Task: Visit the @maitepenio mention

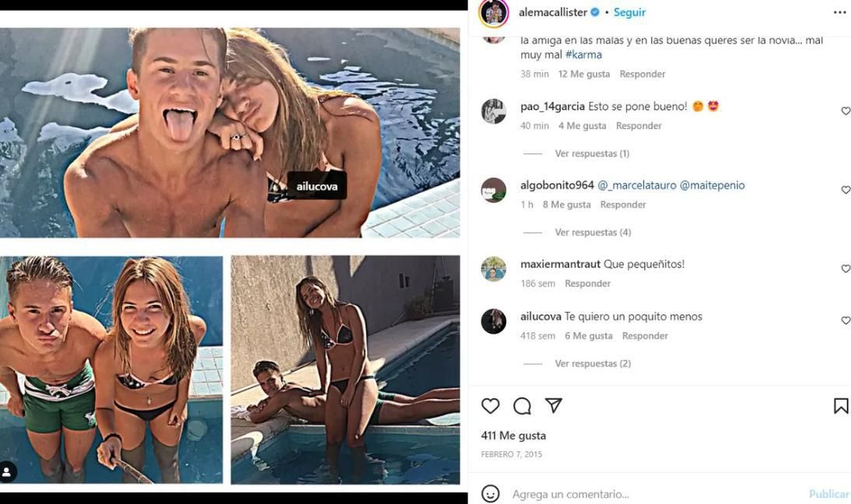Action: pos(712,185)
